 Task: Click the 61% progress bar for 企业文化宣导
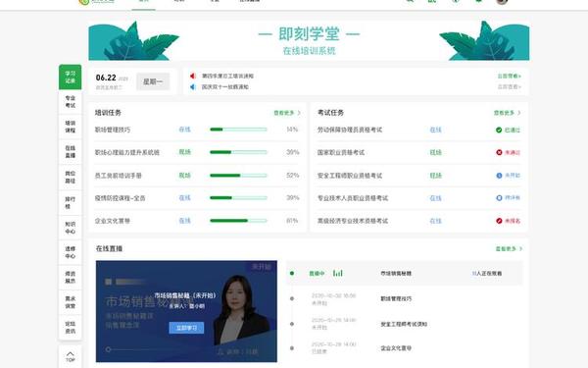click(238, 221)
